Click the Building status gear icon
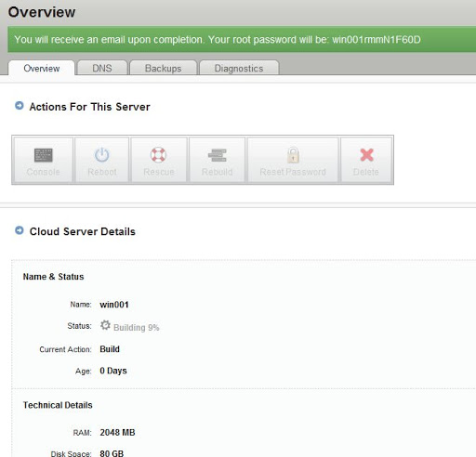The height and width of the screenshot is (457, 476). [x=105, y=325]
